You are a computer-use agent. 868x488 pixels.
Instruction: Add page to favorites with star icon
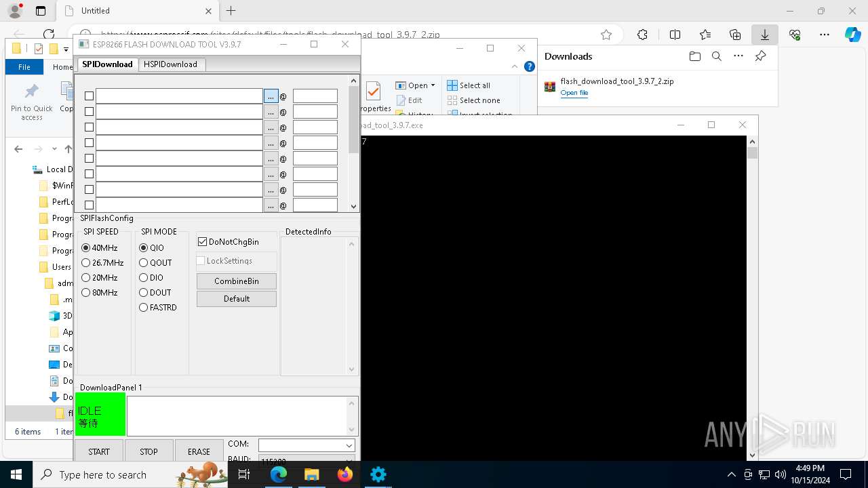pyautogui.click(x=606, y=35)
